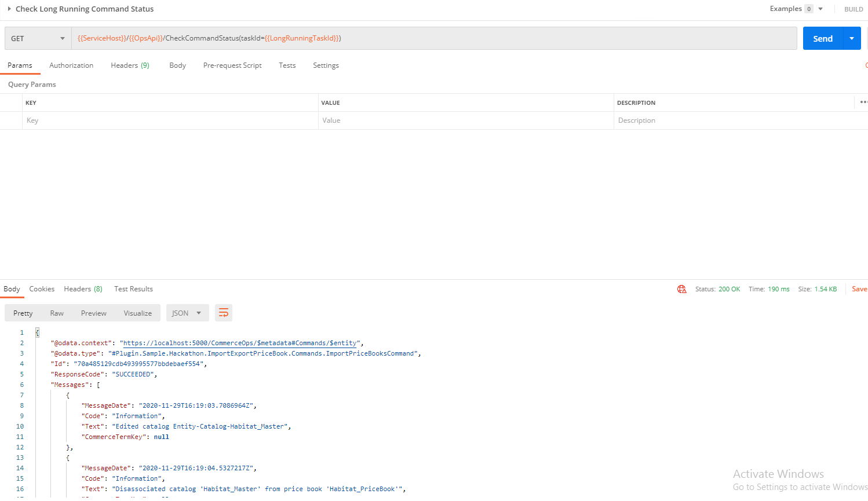Click the request URL field
Screen dimensions: 868x501
coord(435,38)
